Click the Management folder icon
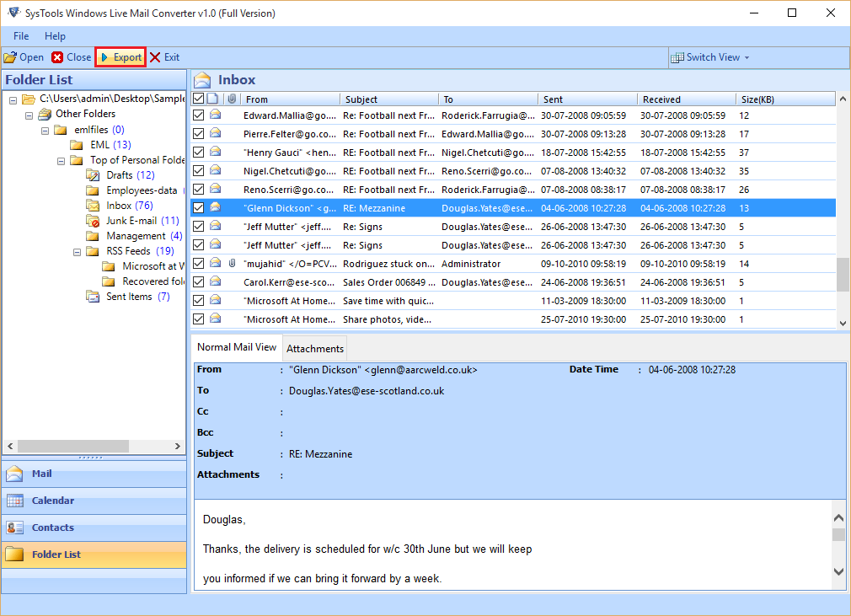Image resolution: width=851 pixels, height=616 pixels. pyautogui.click(x=93, y=236)
